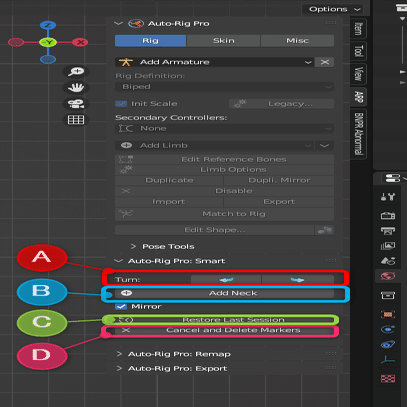
Task: Open Physics properties icon
Action: 388,329
